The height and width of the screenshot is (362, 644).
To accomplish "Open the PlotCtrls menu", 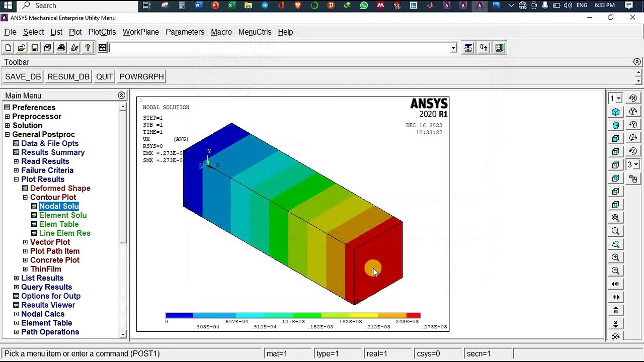I will pyautogui.click(x=102, y=32).
